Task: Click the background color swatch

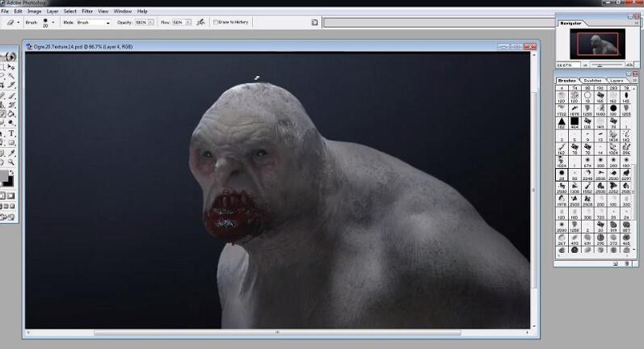Action: pos(9,183)
